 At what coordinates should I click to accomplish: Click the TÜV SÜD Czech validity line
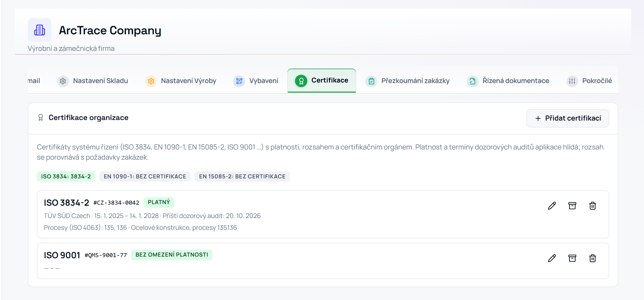(152, 216)
